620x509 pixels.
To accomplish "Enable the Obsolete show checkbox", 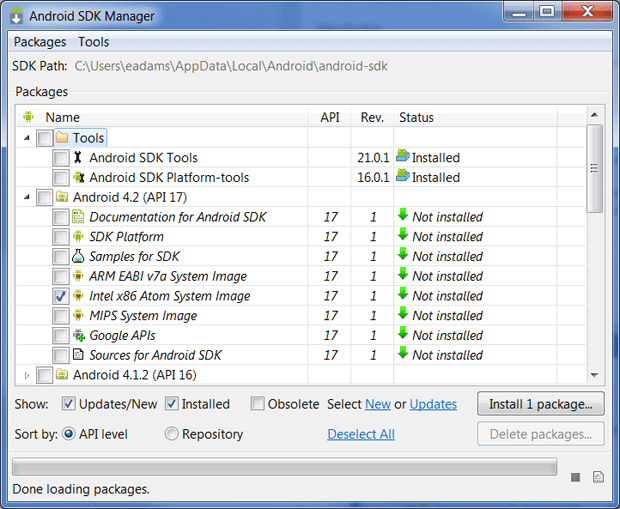I will pyautogui.click(x=257, y=404).
